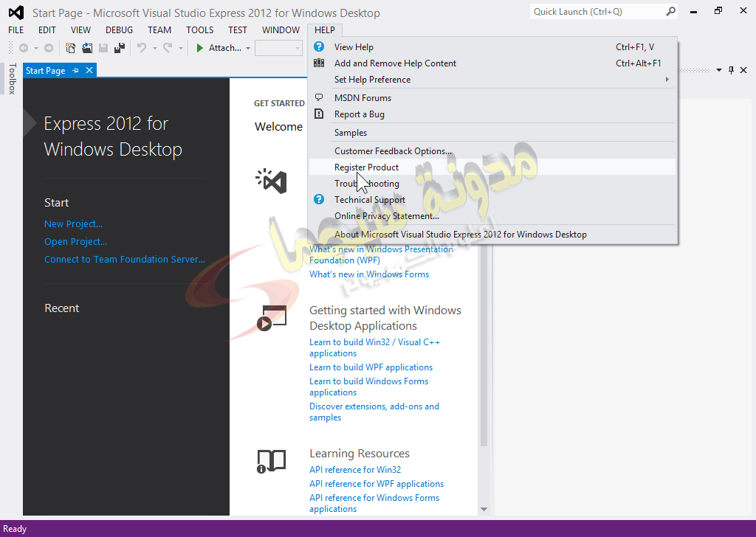Open the right panel window position dropdown
Screen dimensions: 756x537
click(719, 70)
